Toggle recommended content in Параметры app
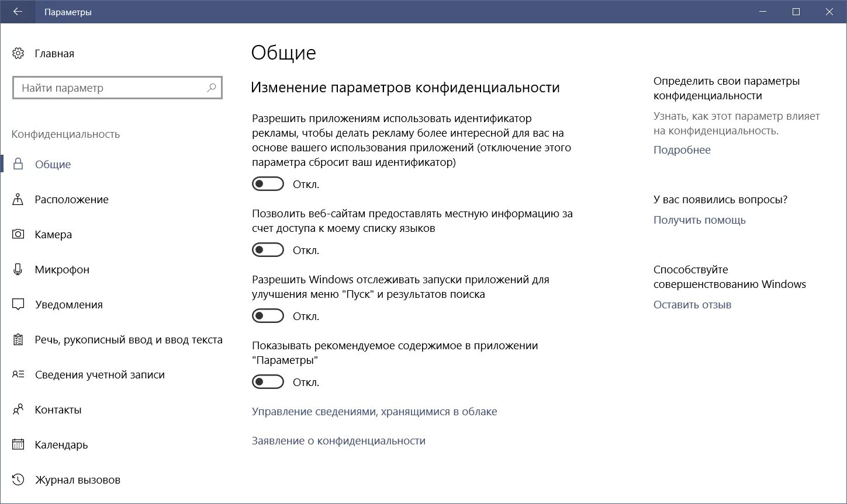847x504 pixels. pos(268,383)
